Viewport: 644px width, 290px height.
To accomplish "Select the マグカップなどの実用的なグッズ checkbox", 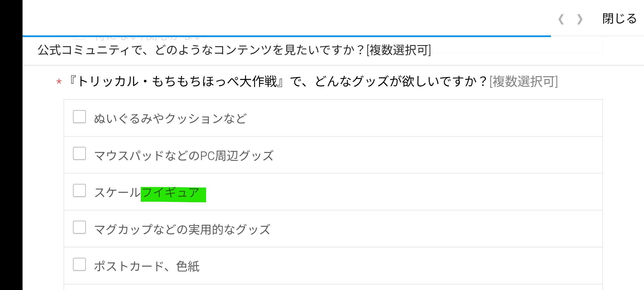I will tap(79, 227).
